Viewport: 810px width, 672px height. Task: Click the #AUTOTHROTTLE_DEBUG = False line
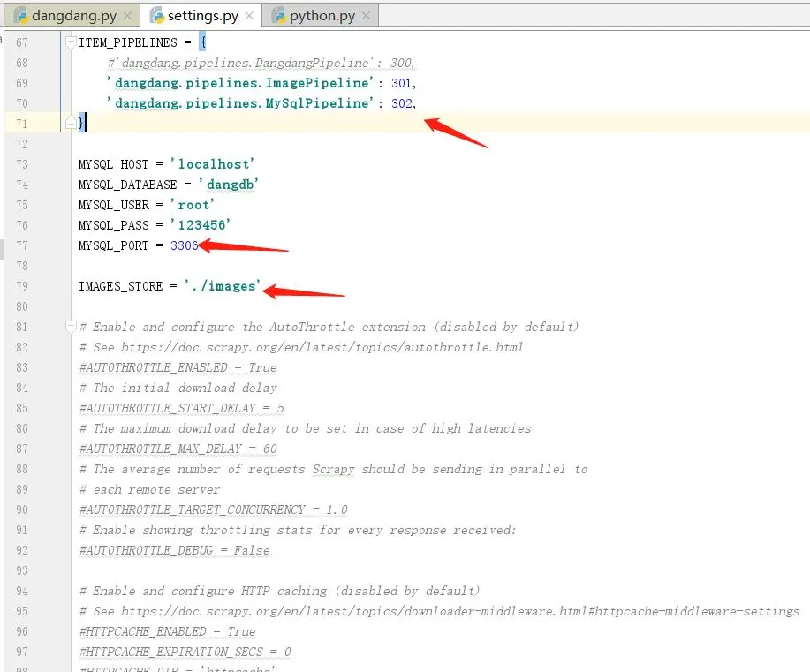(x=175, y=551)
